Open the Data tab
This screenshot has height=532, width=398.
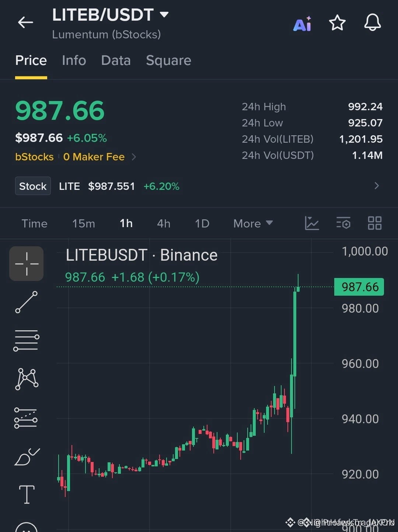pyautogui.click(x=116, y=60)
